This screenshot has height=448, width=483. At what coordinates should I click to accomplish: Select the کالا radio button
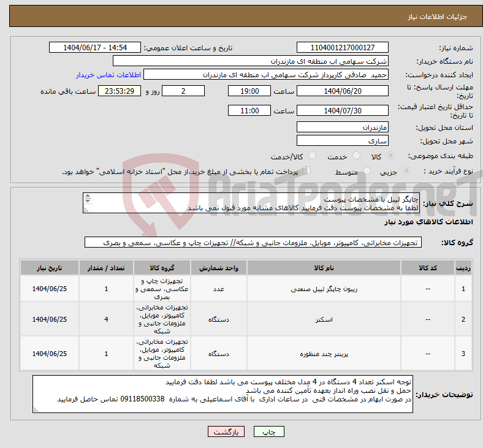[x=390, y=156]
